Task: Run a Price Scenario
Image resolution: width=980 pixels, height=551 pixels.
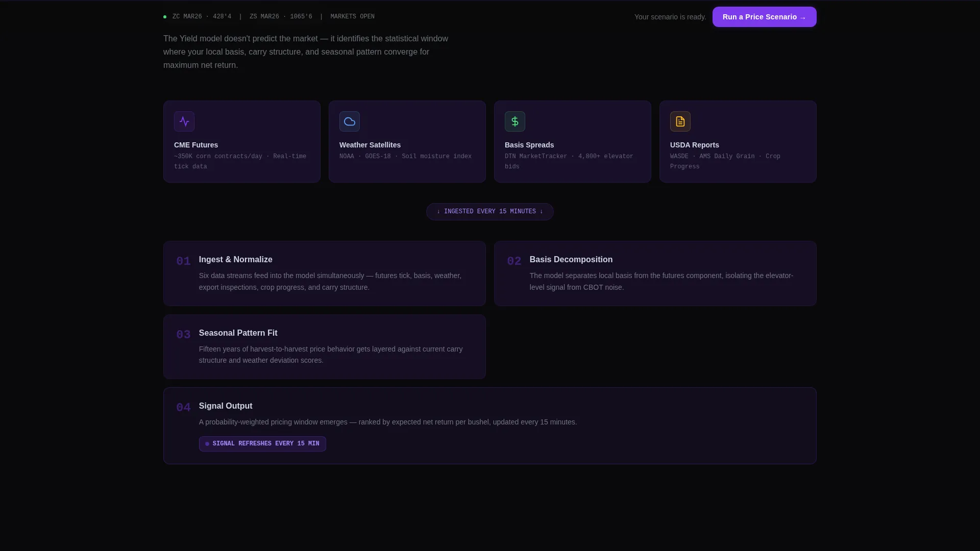Action: coord(764,17)
